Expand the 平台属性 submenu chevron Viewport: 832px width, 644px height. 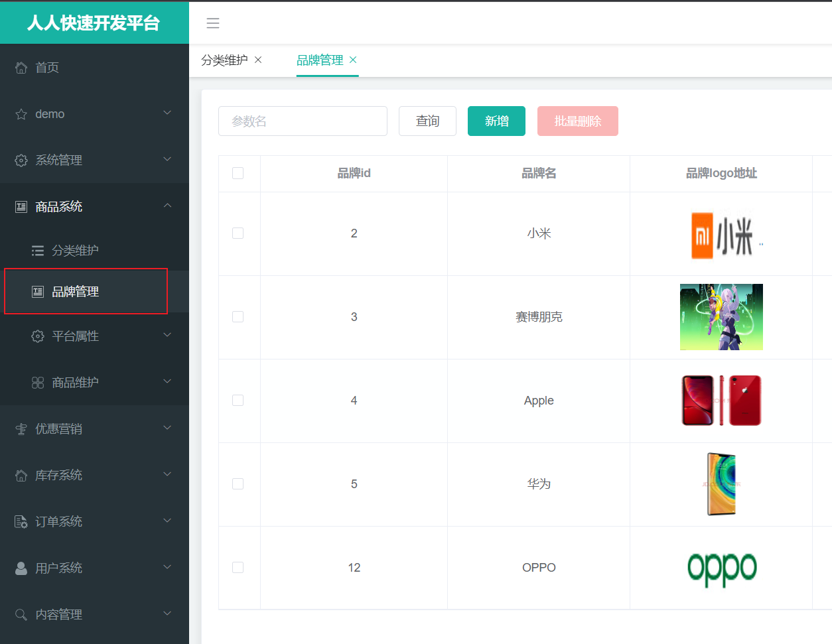tap(167, 335)
